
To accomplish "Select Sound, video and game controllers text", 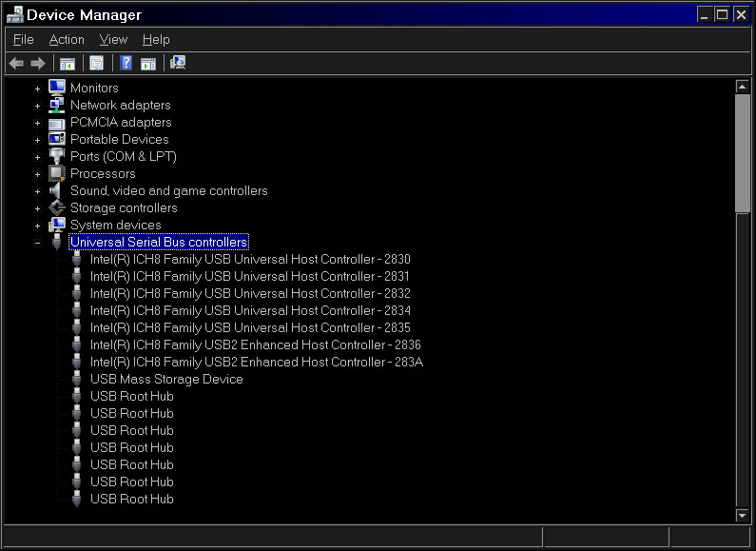I will click(x=168, y=191).
